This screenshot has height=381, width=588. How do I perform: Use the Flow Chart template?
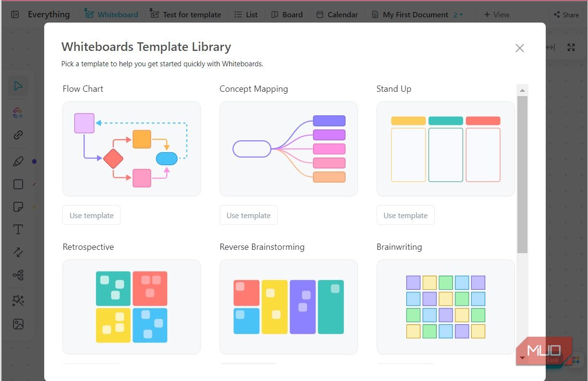click(x=91, y=215)
